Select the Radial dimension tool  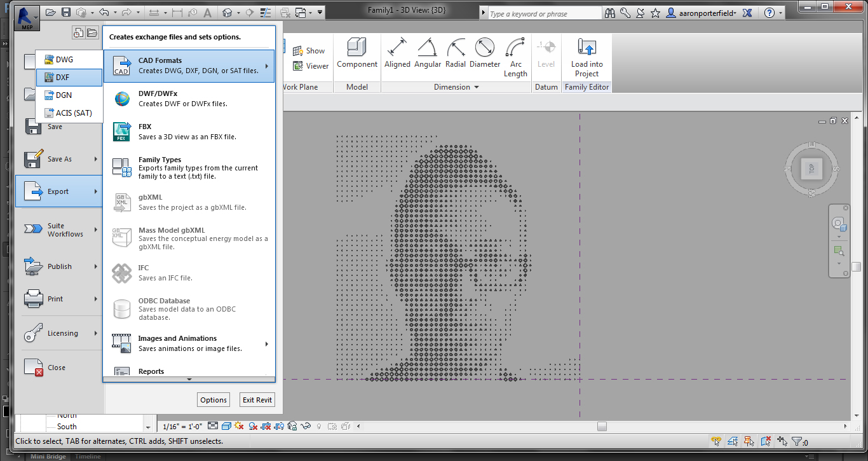tap(456, 53)
